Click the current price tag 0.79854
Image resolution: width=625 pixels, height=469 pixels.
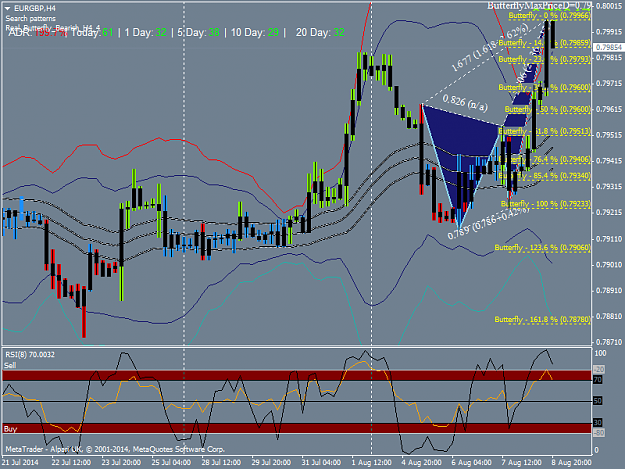coord(609,47)
